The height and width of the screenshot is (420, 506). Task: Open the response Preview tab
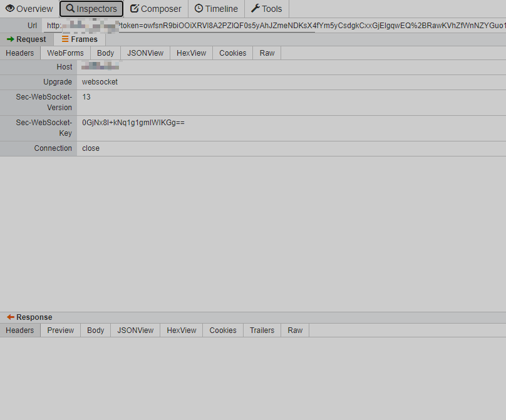tap(60, 330)
